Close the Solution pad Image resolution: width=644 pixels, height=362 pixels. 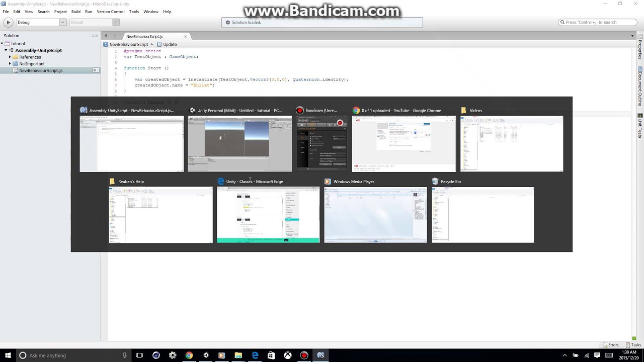[96, 36]
